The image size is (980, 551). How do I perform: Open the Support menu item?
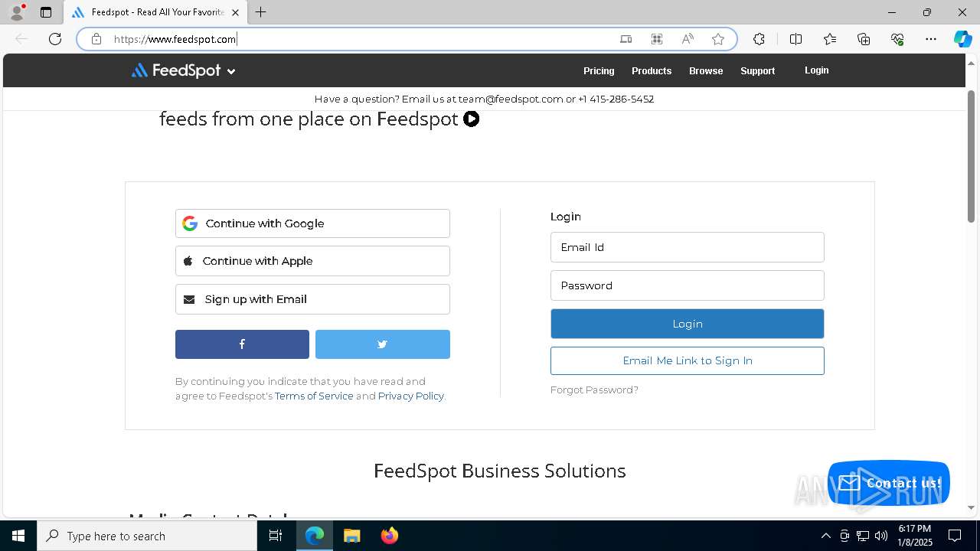758,70
